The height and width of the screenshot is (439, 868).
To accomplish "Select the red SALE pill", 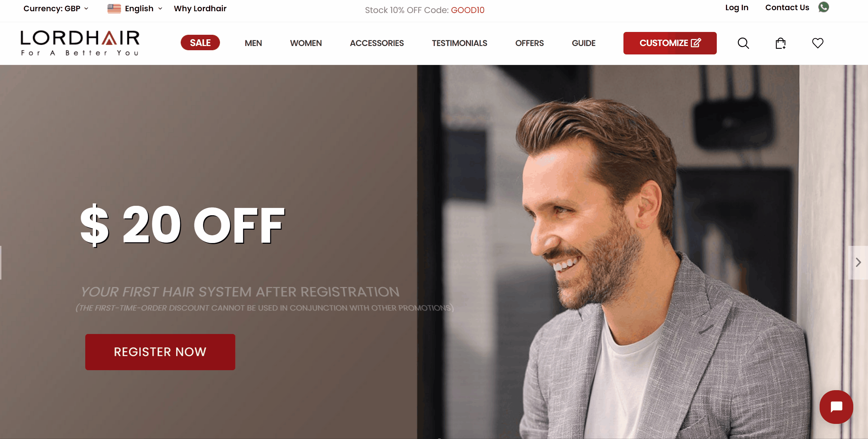I will pyautogui.click(x=200, y=43).
